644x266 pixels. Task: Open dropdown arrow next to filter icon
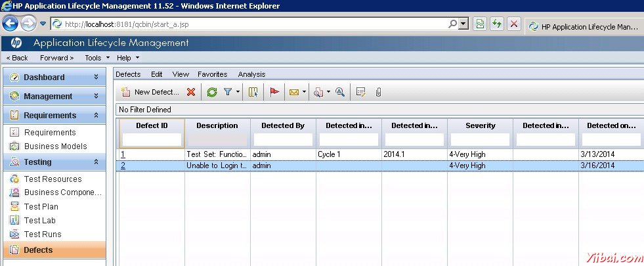click(238, 93)
